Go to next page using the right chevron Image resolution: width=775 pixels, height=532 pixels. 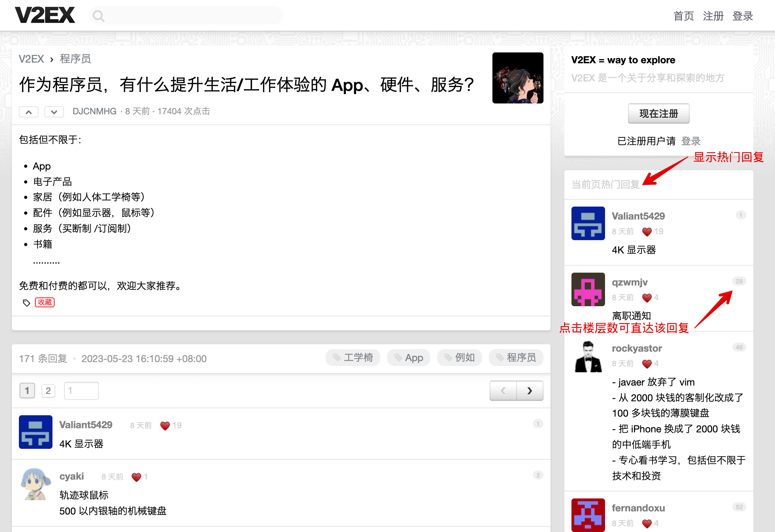530,390
